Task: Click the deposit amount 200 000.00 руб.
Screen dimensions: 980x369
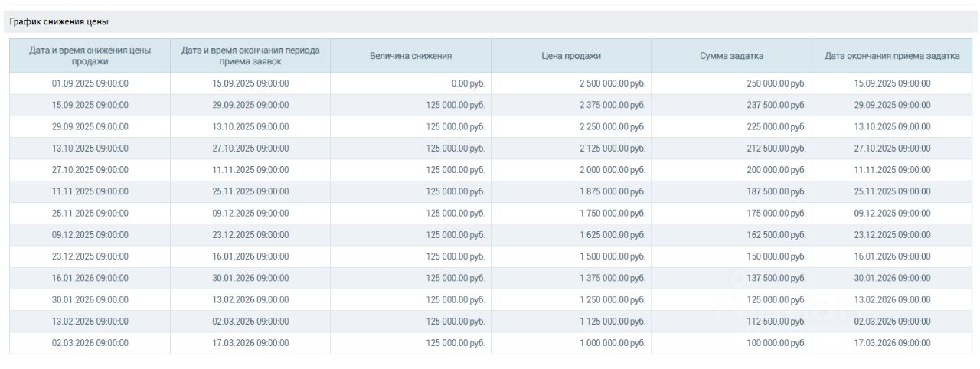Action: [776, 170]
